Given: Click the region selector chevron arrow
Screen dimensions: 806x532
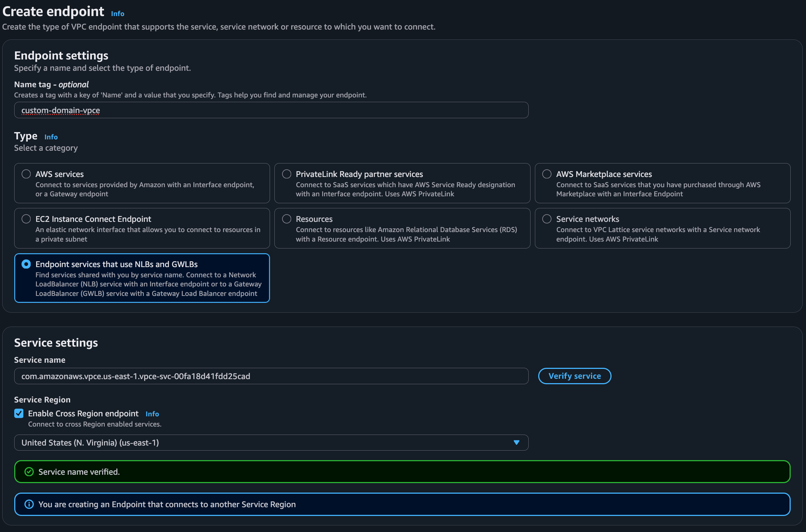Looking at the screenshot, I should click(516, 443).
